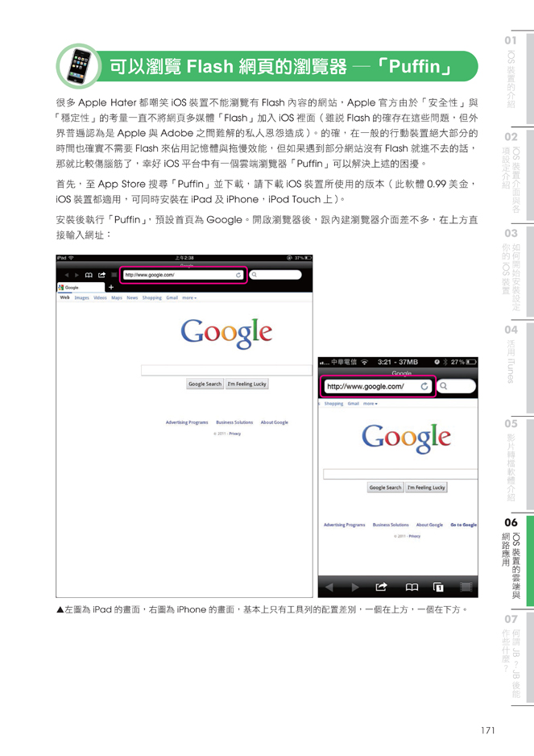Open Business Solutions link on iPad page

(x=234, y=422)
